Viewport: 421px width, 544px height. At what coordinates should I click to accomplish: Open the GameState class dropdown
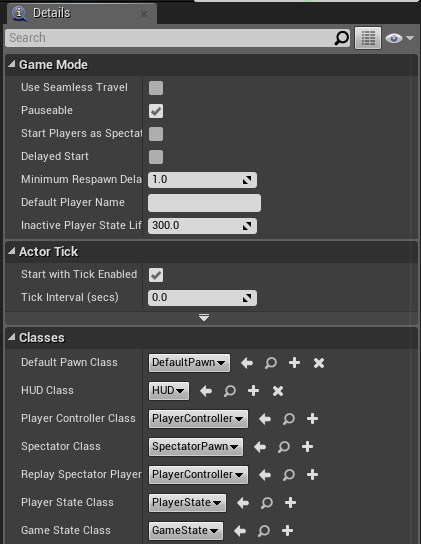[186, 530]
